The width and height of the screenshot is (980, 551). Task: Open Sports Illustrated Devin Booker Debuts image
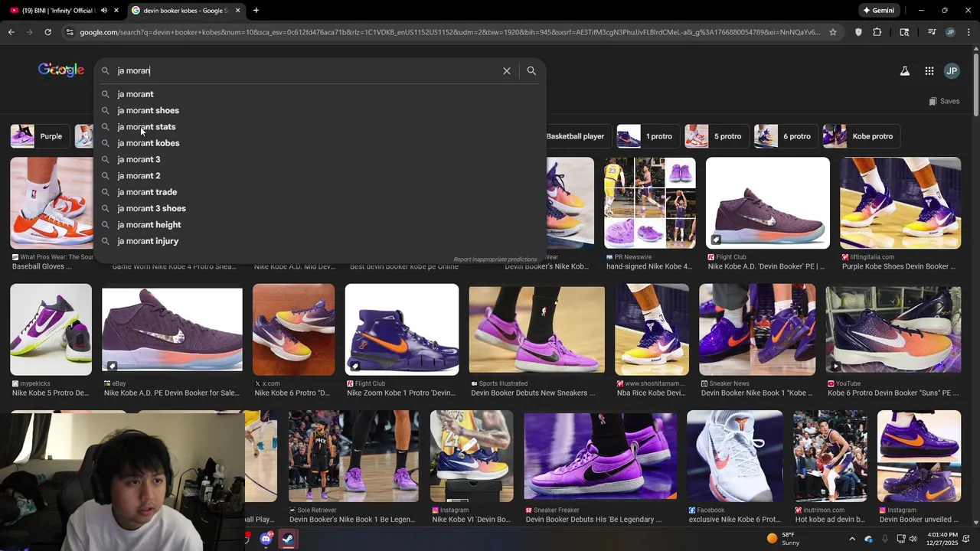[537, 329]
